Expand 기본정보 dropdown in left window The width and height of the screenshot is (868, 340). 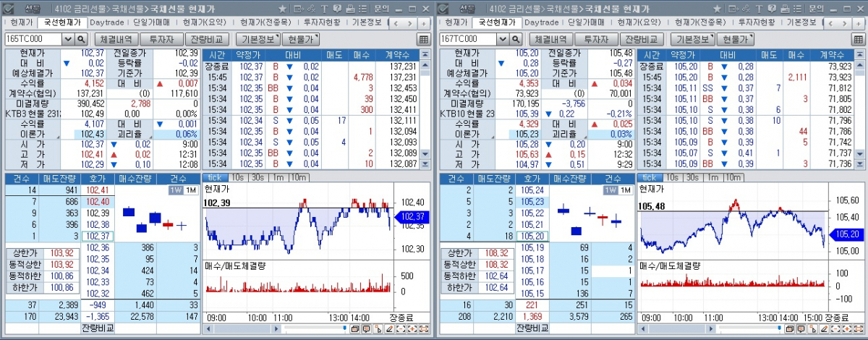[x=259, y=39]
